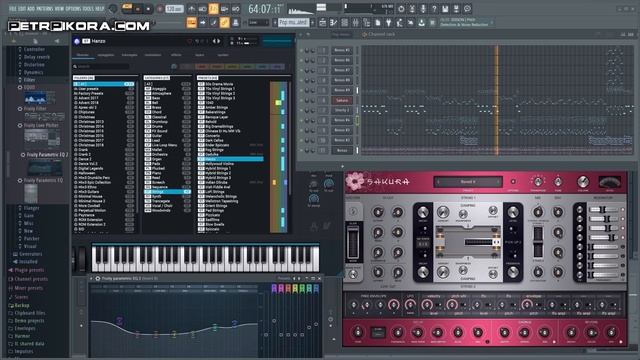Click the view browser toolbar icon
Image resolution: width=640 pixels, height=360 pixels.
point(367,23)
